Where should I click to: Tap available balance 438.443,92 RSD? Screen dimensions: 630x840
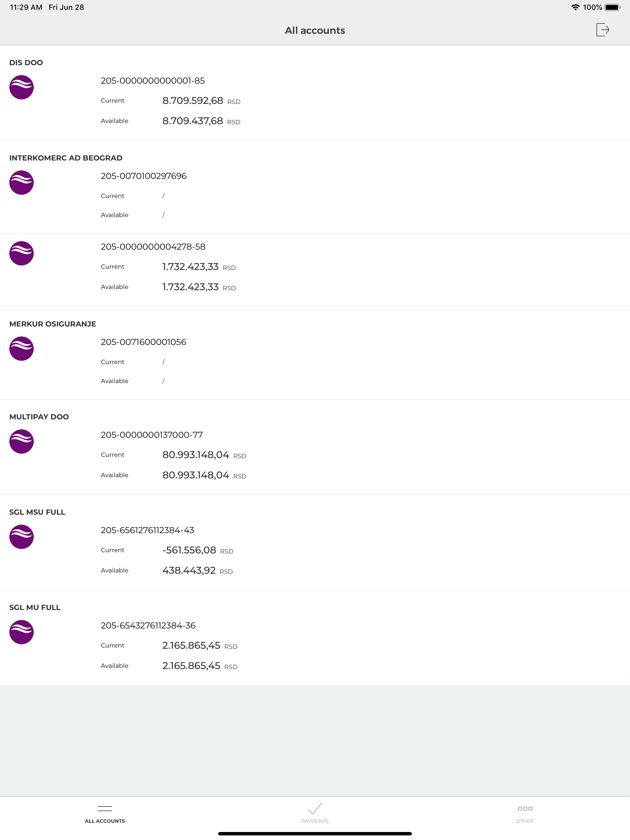[x=197, y=570]
